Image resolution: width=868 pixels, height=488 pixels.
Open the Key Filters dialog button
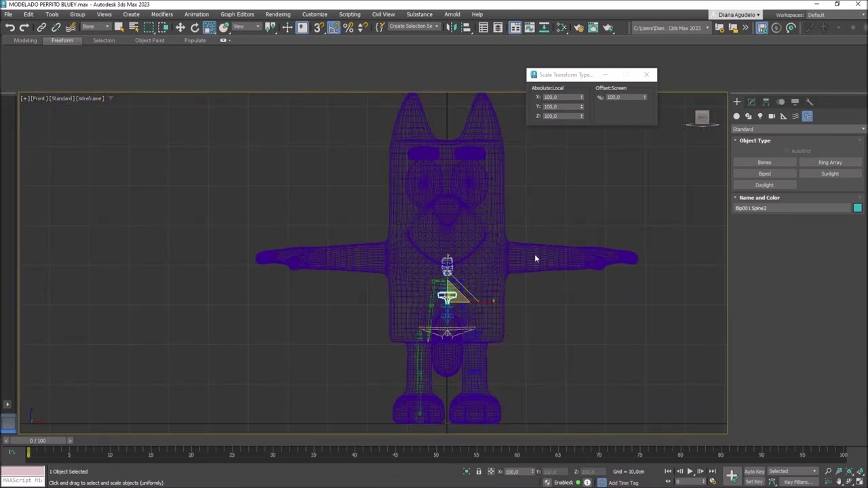pos(798,482)
